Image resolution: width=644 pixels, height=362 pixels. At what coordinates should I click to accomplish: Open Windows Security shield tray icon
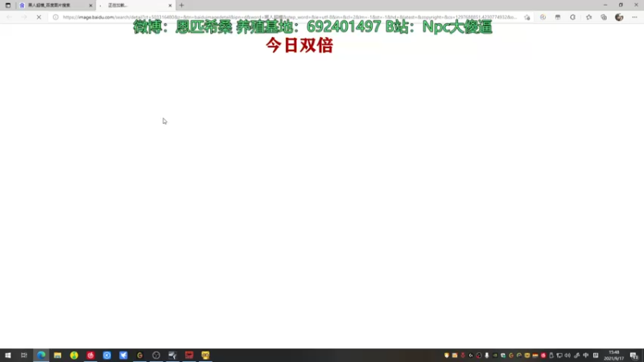447,356
